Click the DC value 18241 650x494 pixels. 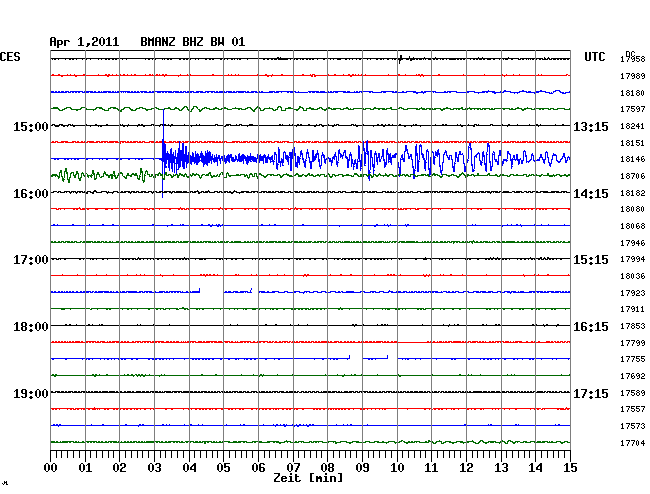pos(633,126)
